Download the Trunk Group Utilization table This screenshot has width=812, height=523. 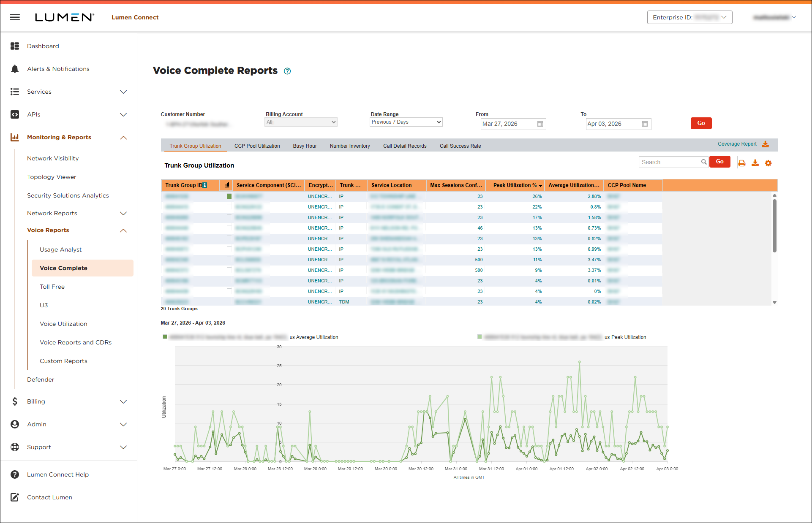coord(755,163)
